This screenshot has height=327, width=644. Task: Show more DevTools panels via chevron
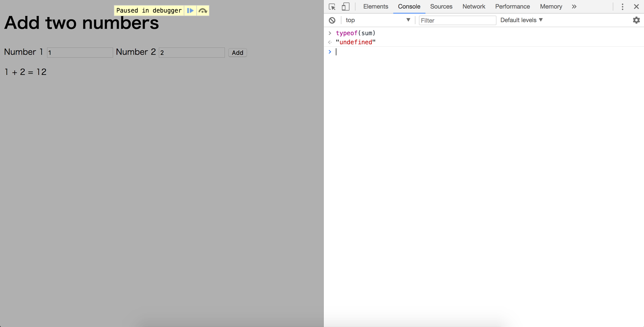(574, 7)
